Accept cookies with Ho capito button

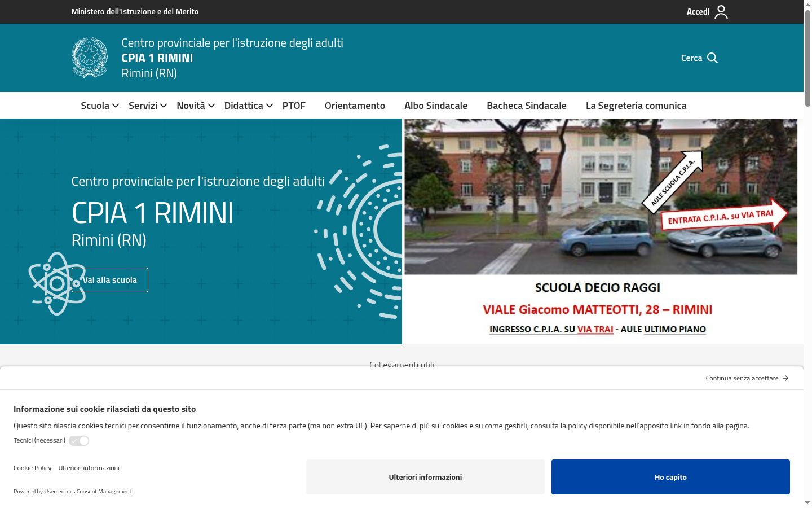[670, 477]
